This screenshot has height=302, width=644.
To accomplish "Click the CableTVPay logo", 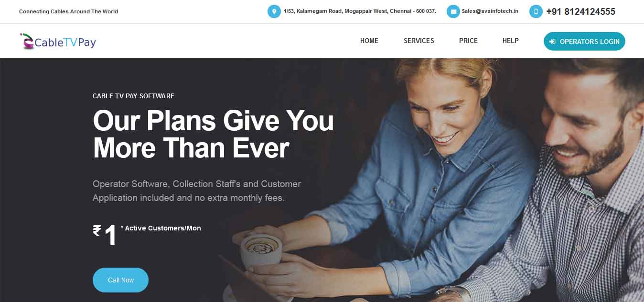I will [x=58, y=42].
